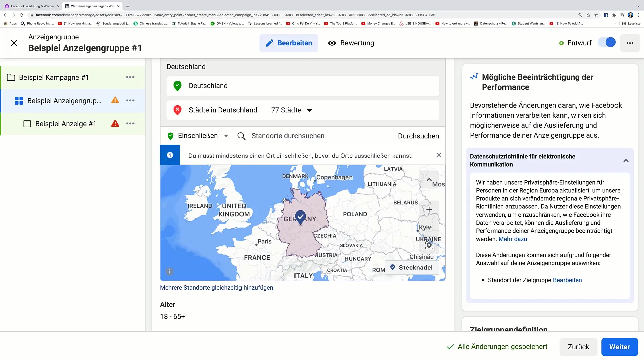The width and height of the screenshot is (644, 362).
Task: Open the header three-dot more options menu
Action: point(630,43)
